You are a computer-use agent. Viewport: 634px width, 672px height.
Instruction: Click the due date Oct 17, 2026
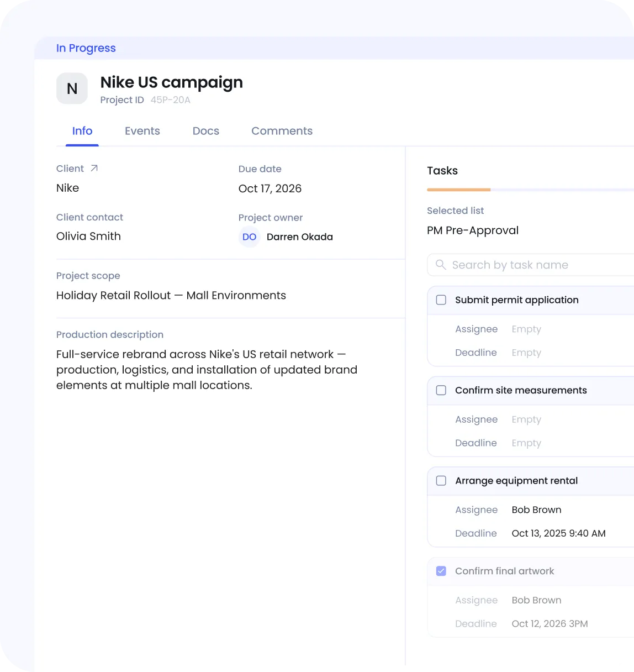coord(270,188)
